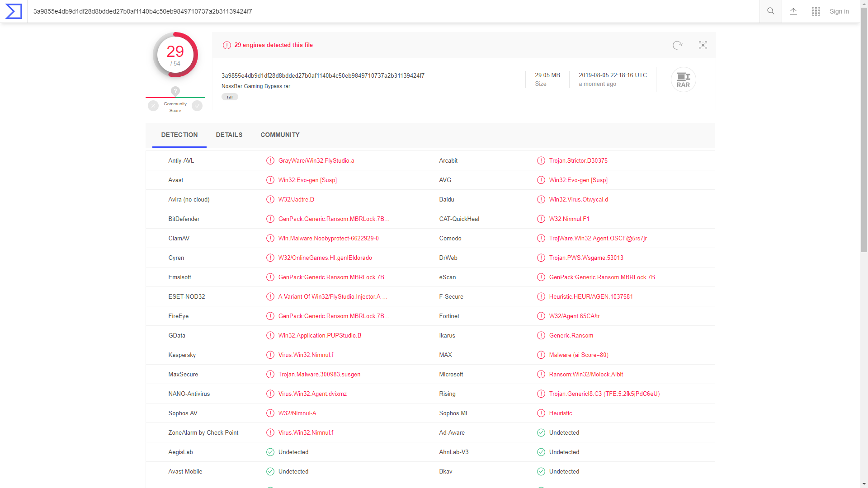Click 'W32/Jadtre.D' Avira result
868x488 pixels.
coord(296,200)
